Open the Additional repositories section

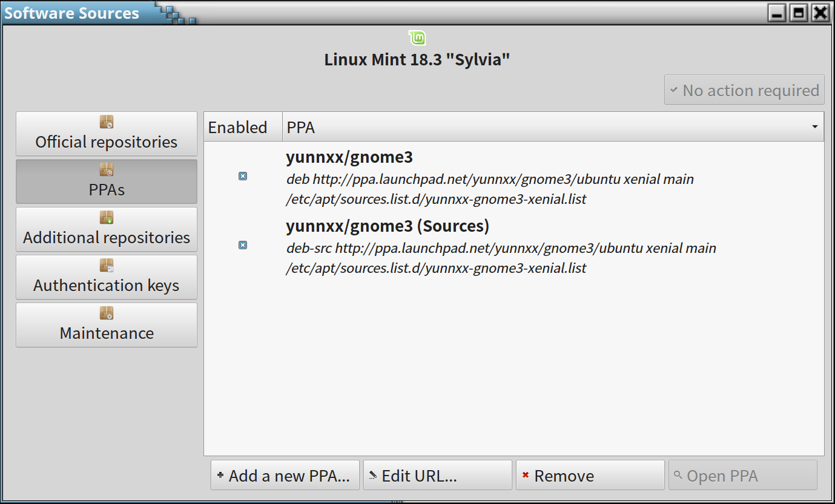[x=107, y=229]
